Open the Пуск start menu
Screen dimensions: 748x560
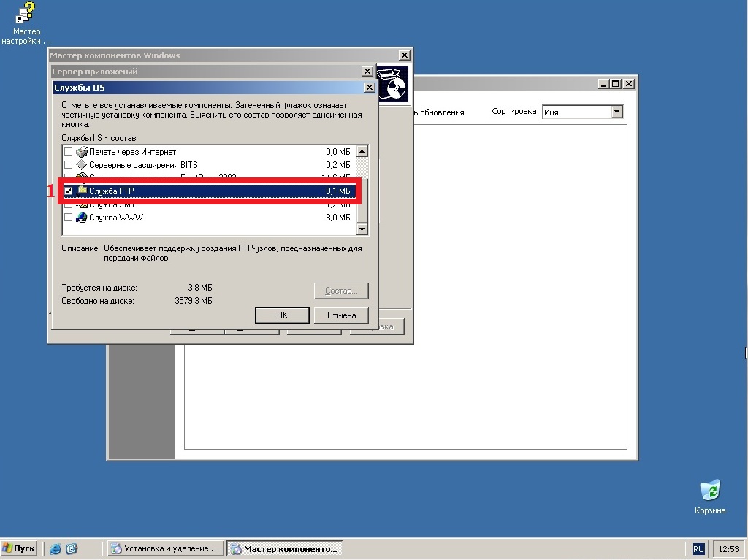pyautogui.click(x=19, y=548)
